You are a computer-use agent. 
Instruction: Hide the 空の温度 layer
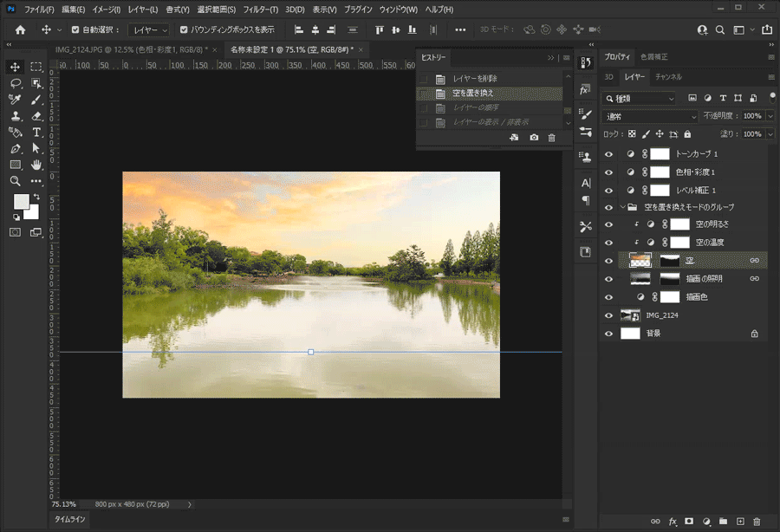[x=608, y=243]
